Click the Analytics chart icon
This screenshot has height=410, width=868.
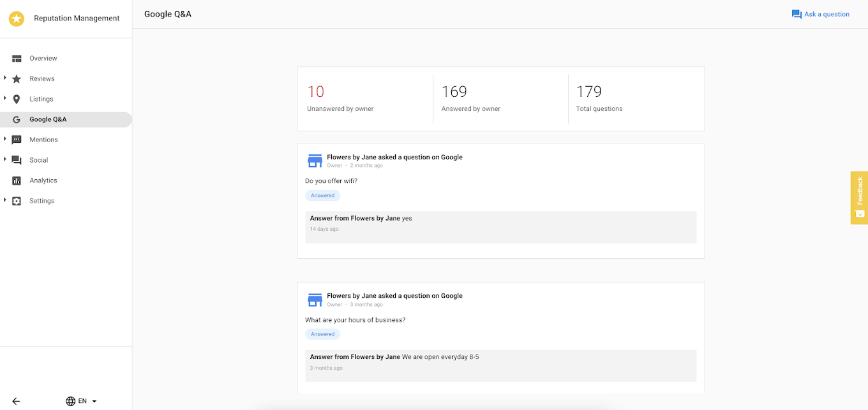coord(17,180)
